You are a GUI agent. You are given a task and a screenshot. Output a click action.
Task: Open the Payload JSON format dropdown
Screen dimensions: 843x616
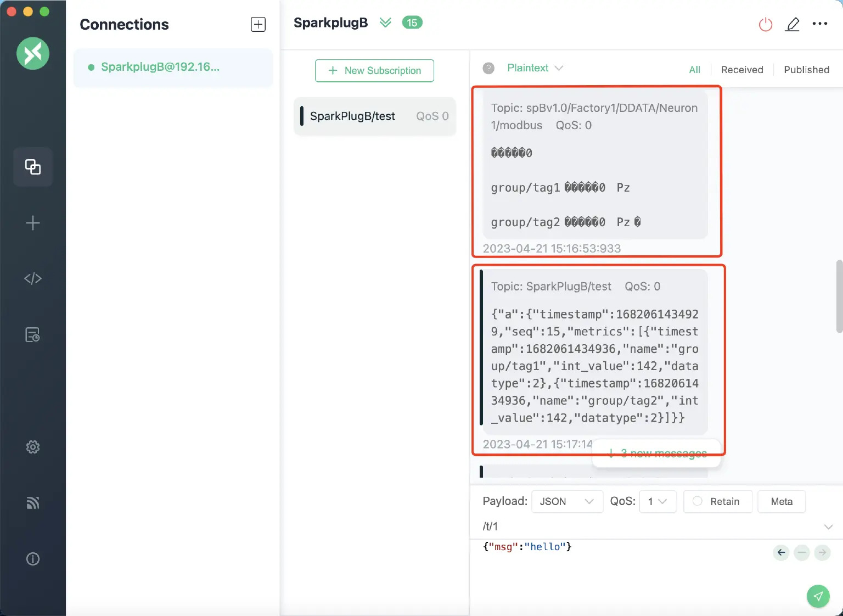567,501
